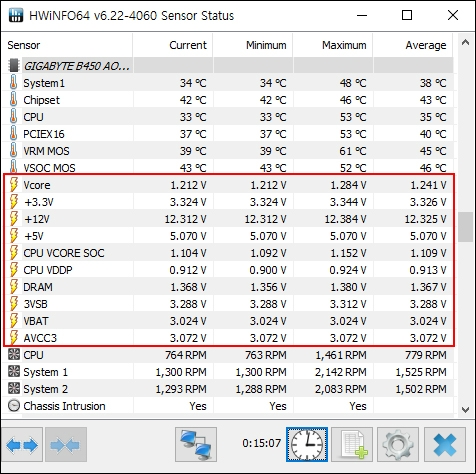This screenshot has height=474, width=476.
Task: Click the expand layout blue arrows icon
Action: 22,445
